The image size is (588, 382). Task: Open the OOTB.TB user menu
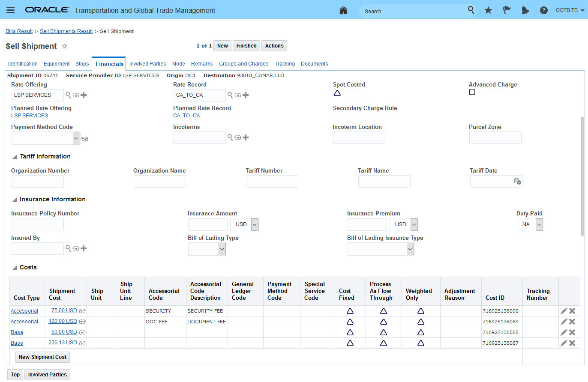click(x=570, y=10)
